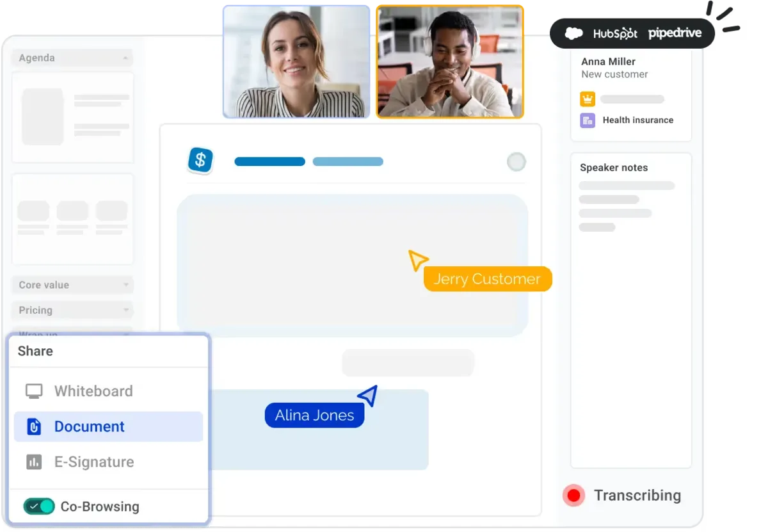
Task: Click the Speaker notes heading
Action: point(614,168)
